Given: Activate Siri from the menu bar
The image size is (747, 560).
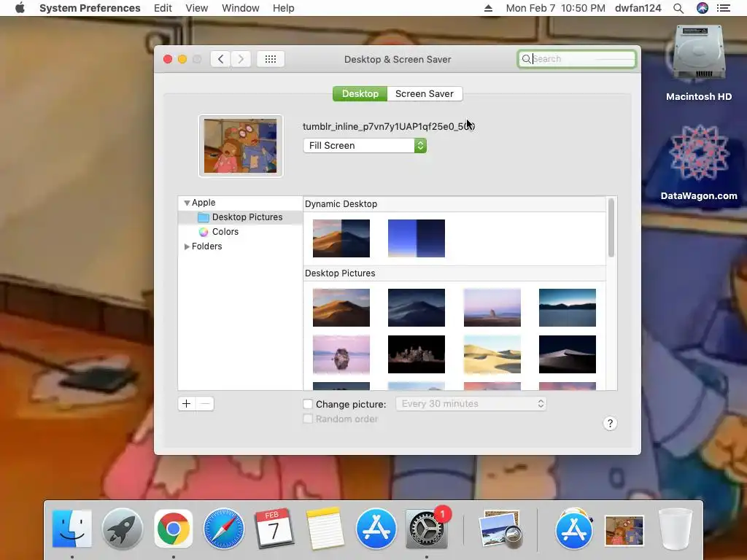Looking at the screenshot, I should (x=703, y=8).
